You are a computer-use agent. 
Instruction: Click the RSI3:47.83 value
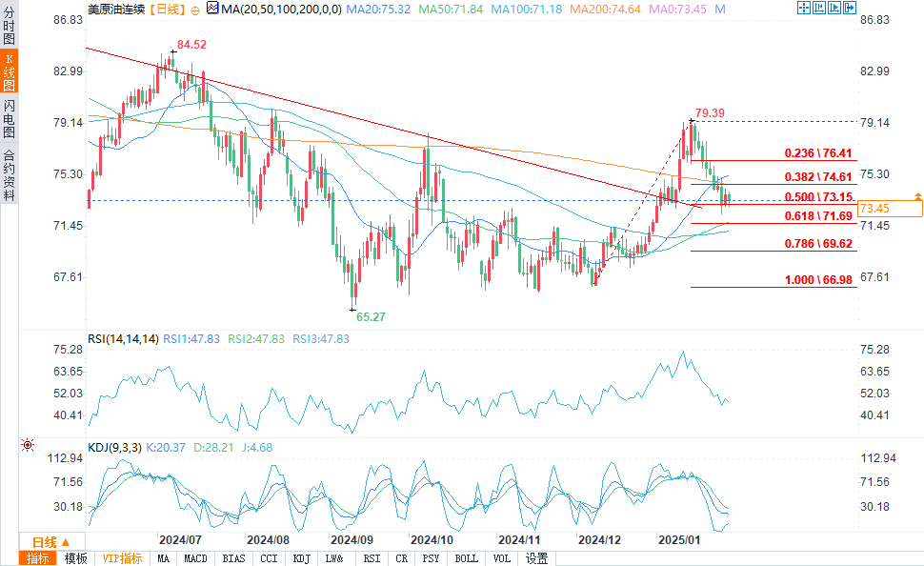[321, 339]
